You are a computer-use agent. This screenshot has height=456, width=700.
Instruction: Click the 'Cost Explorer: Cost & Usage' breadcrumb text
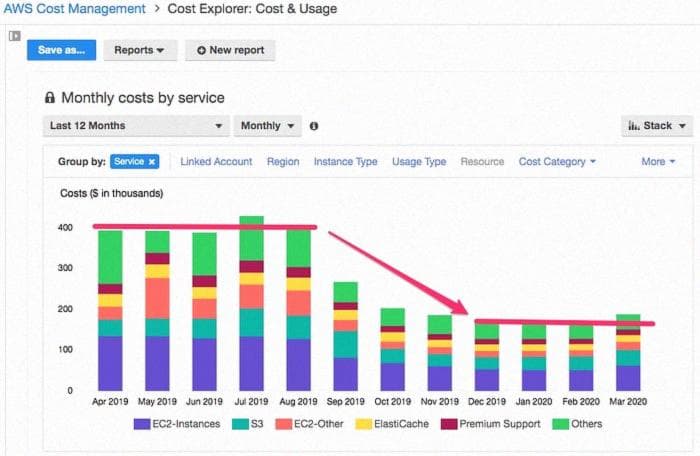point(252,8)
